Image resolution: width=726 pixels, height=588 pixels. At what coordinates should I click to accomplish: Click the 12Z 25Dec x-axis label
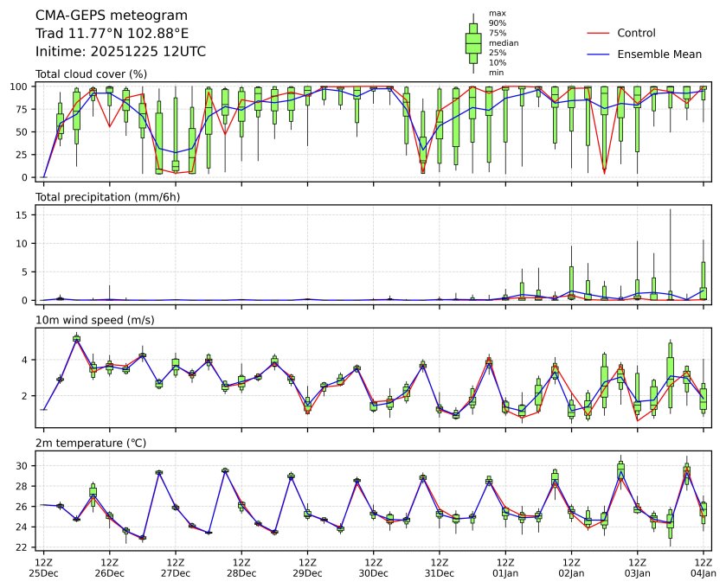43,567
